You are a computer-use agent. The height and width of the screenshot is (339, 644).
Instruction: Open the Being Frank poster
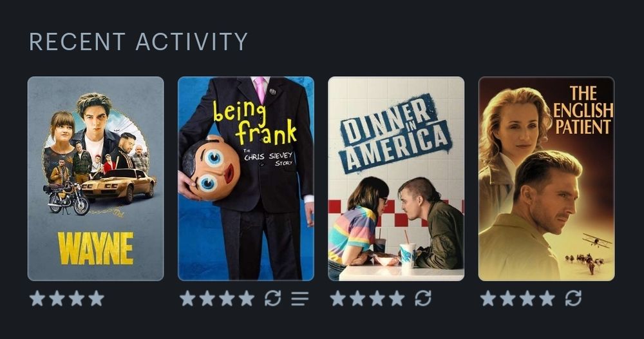click(x=246, y=179)
